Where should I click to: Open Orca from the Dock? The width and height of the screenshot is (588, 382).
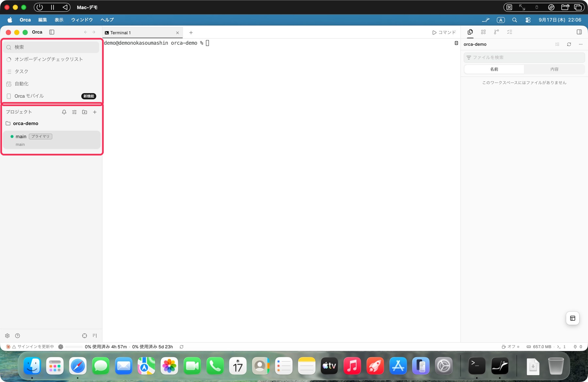[x=500, y=366]
